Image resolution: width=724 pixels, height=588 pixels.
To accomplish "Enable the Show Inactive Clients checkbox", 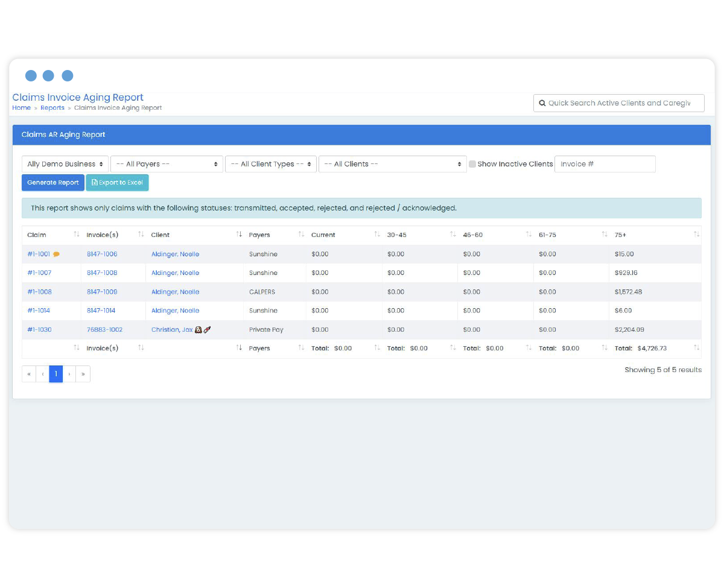I will [472, 164].
